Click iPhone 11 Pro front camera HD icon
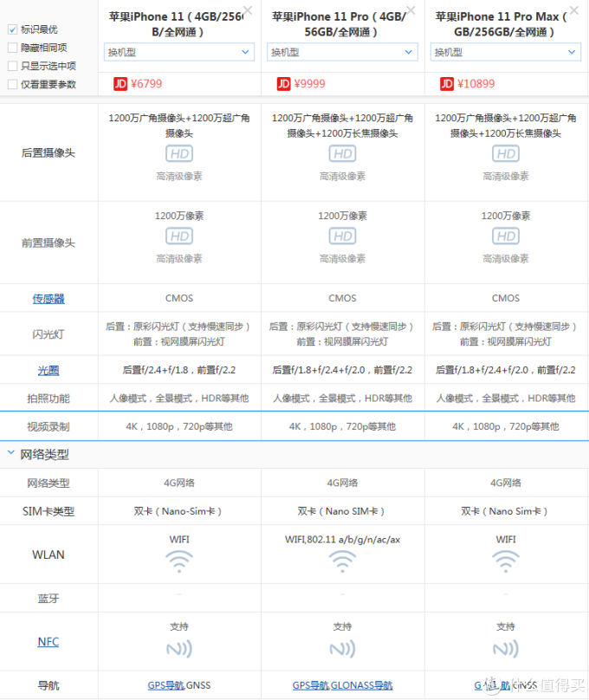 click(x=343, y=237)
